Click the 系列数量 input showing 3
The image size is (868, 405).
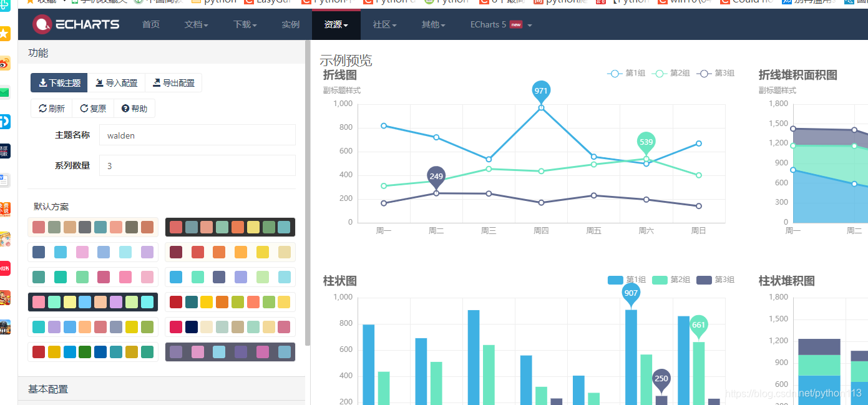coord(197,166)
